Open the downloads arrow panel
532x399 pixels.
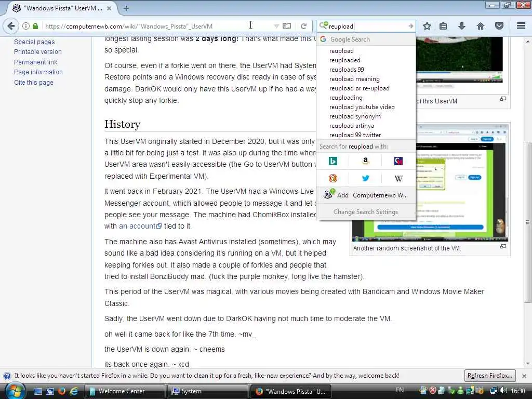coord(461,26)
